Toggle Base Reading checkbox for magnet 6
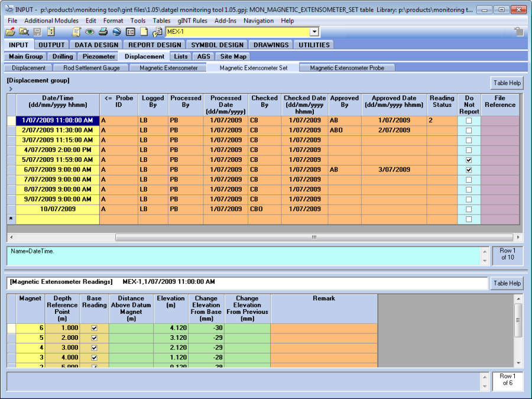The image size is (532, 399). [94, 328]
